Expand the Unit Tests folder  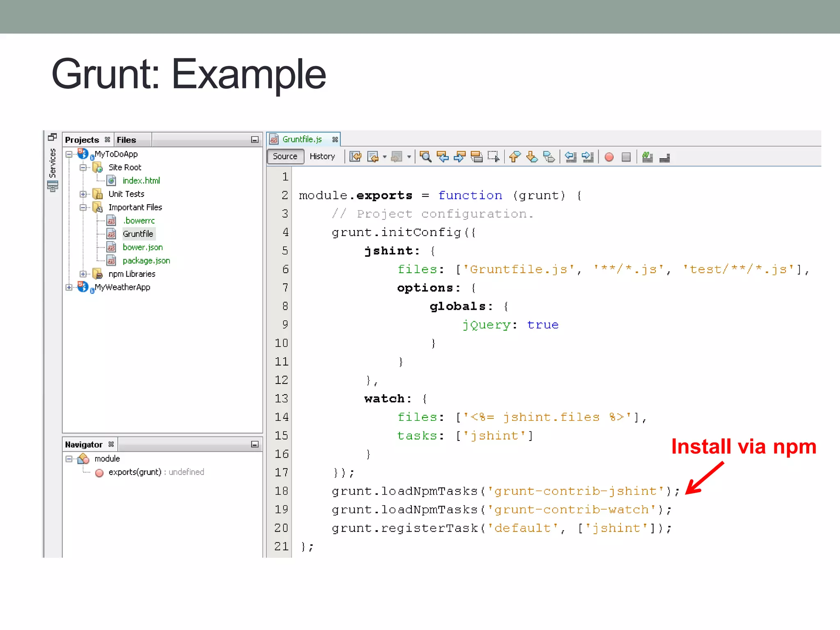83,194
